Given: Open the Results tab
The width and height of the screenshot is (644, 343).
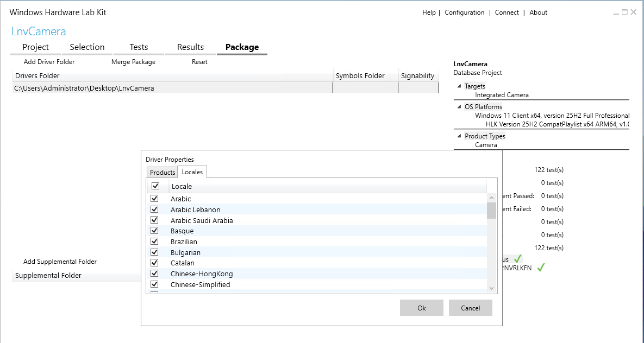Looking at the screenshot, I should (x=190, y=47).
